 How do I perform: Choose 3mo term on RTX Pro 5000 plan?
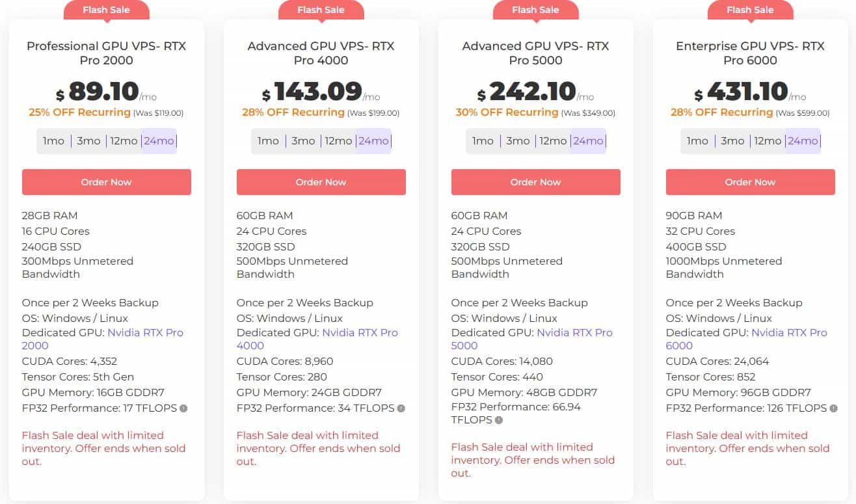pos(518,141)
